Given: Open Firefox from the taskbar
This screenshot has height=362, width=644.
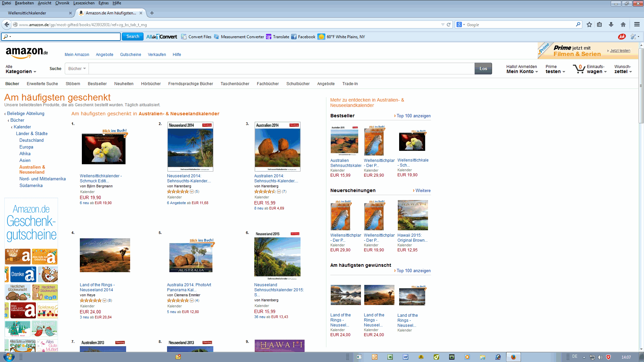Looking at the screenshot, I should pyautogui.click(x=513, y=357).
